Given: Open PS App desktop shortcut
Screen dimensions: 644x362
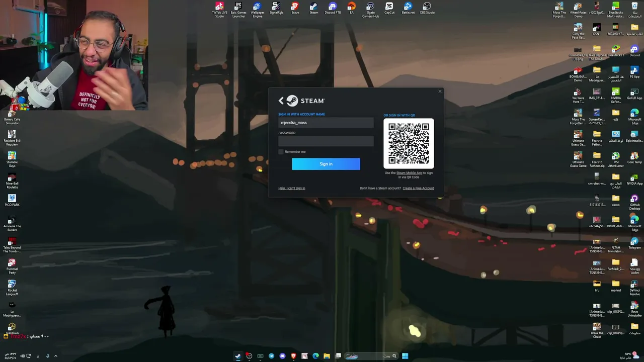Looking at the screenshot, I should coord(634,72).
